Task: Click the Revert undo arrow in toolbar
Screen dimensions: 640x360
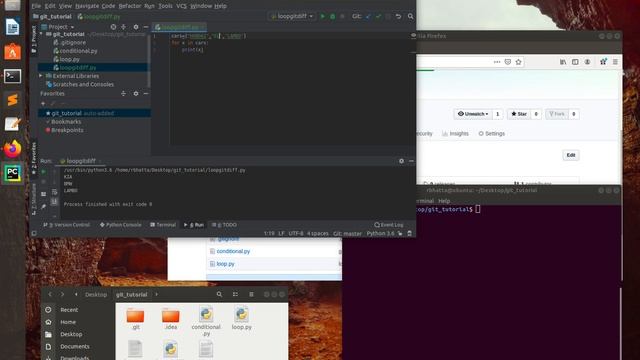Action: click(398, 16)
